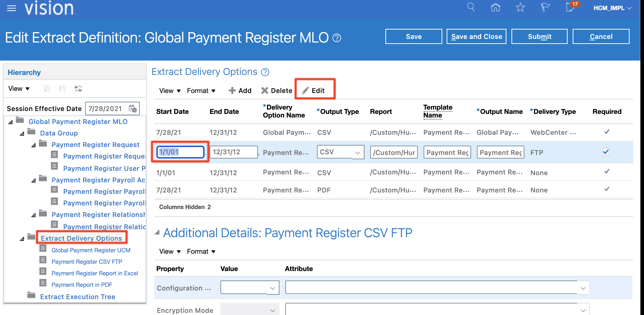The height and width of the screenshot is (315, 644).
Task: Open HCM_IMPL user menu
Action: point(612,8)
